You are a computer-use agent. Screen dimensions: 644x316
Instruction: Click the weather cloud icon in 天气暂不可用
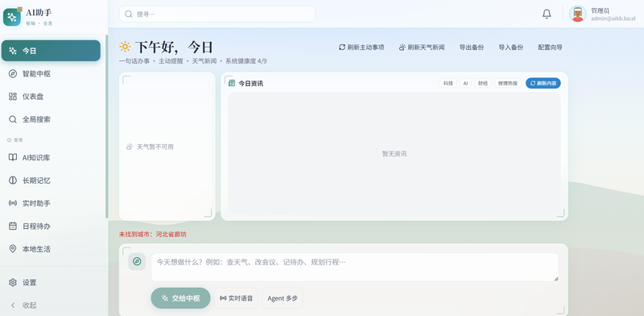click(130, 147)
